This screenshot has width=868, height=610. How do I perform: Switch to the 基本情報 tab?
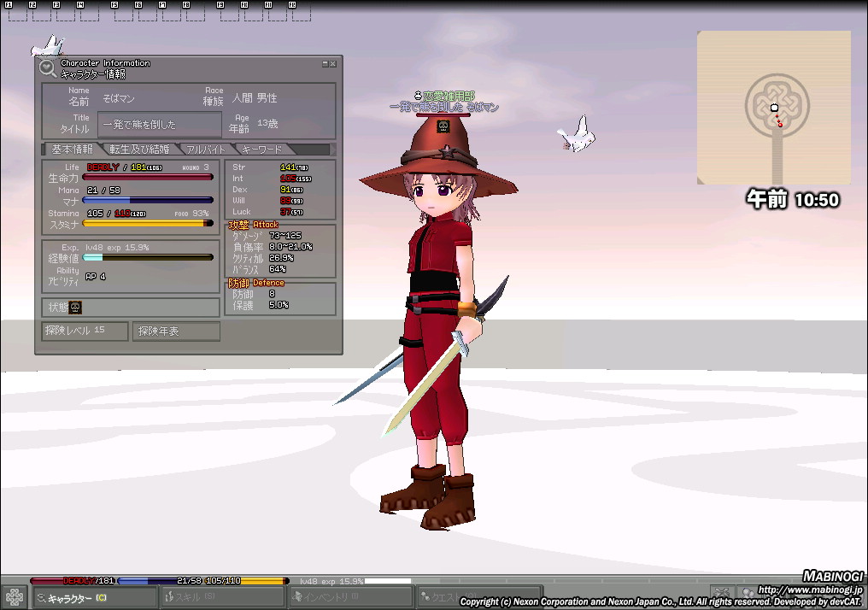pos(72,150)
